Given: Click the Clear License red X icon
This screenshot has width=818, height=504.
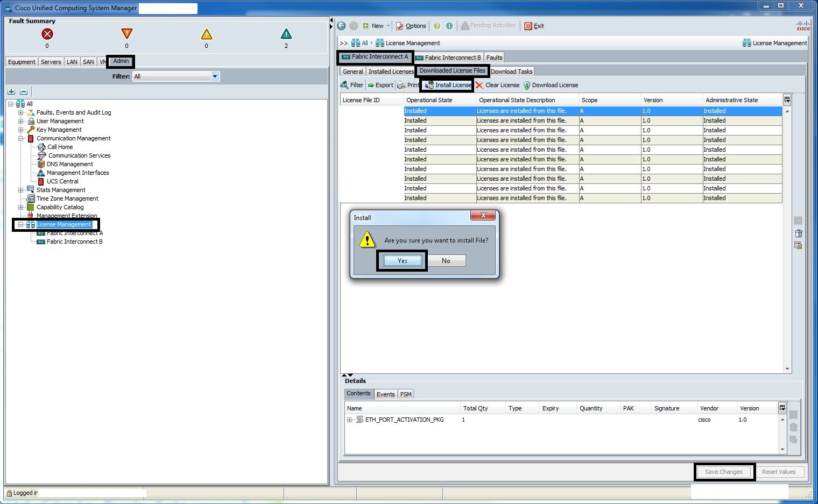Looking at the screenshot, I should (479, 85).
